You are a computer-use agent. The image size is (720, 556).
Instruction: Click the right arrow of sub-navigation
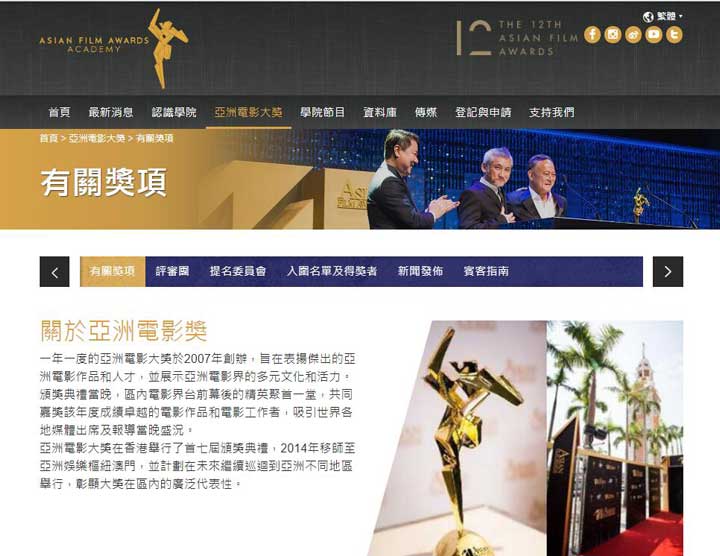pos(668,271)
